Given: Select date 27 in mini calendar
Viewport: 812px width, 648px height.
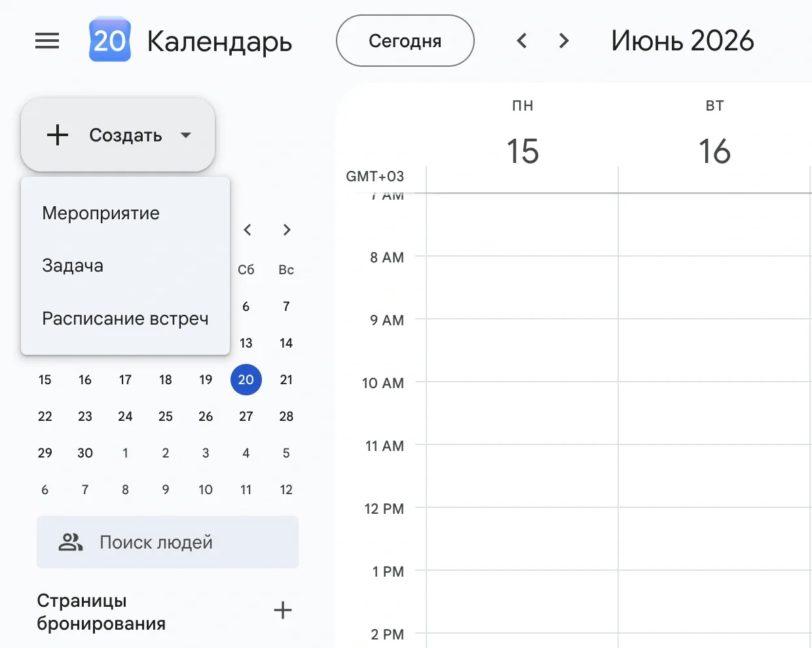Looking at the screenshot, I should [246, 416].
